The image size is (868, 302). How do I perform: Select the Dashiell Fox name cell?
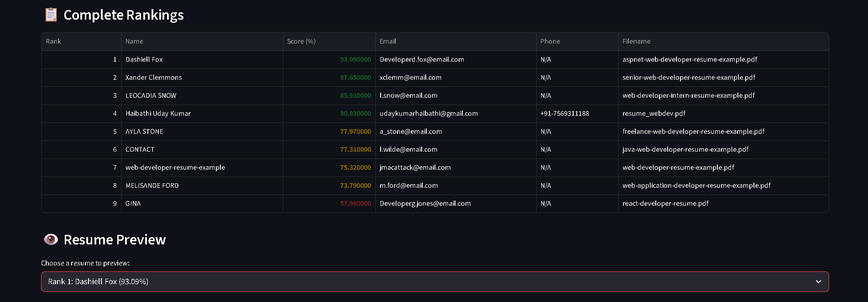coord(202,60)
